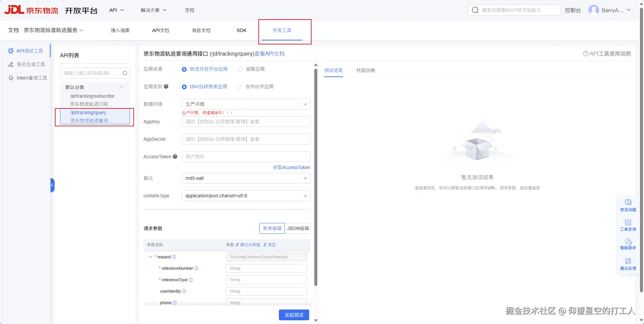Screen dimensions: 644x324
Task: Click the info icon next to phone
Action: pyautogui.click(x=174, y=303)
